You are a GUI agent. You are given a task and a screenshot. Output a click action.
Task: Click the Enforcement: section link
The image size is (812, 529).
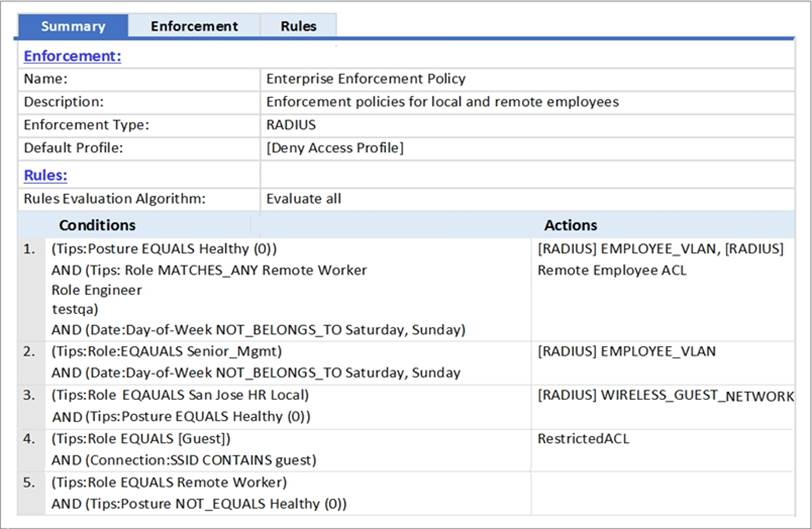click(72, 56)
